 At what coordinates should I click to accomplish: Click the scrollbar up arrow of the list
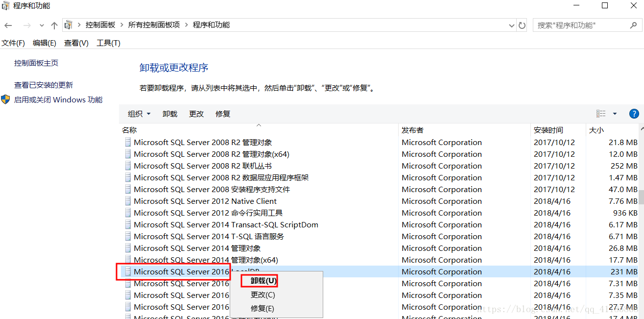[641, 128]
